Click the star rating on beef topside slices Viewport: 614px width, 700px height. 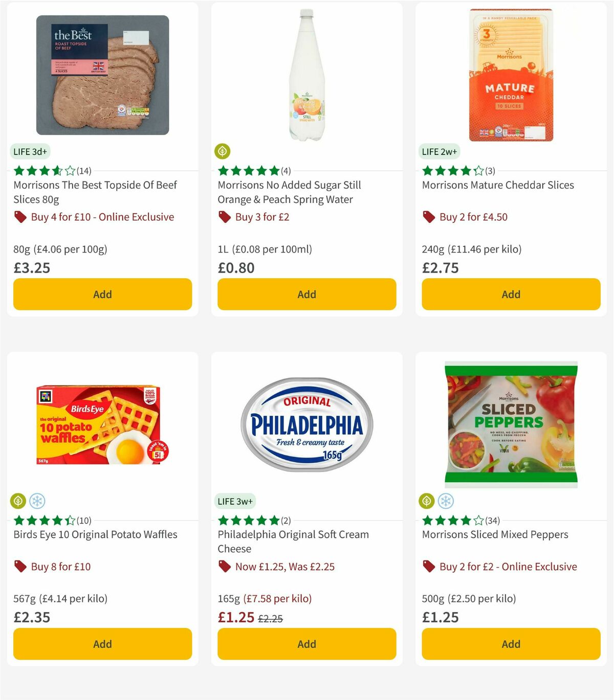click(43, 170)
